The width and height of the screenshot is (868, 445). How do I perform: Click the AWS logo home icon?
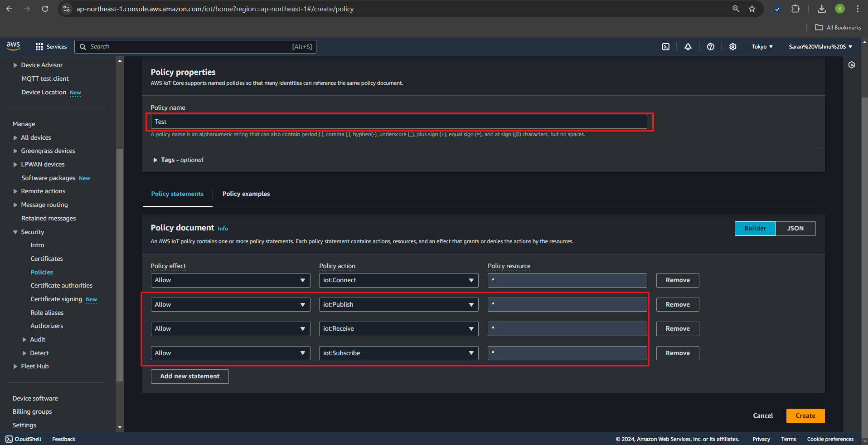pos(14,46)
